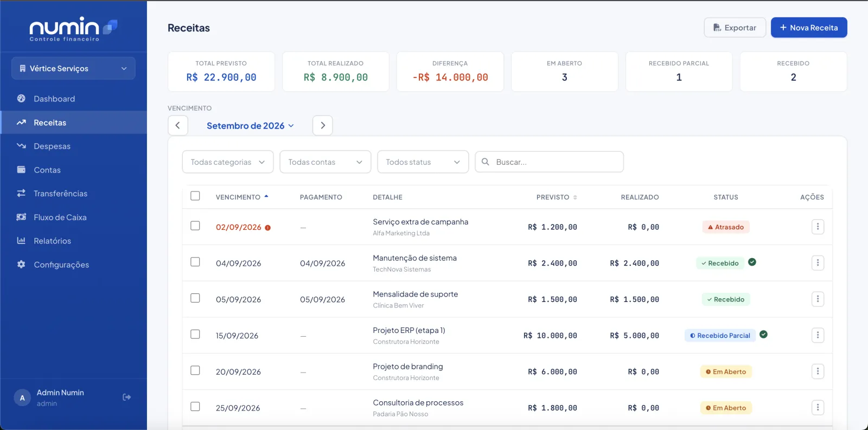This screenshot has height=430, width=868.
Task: Check the Manutenção de sistema row
Action: (x=195, y=262)
